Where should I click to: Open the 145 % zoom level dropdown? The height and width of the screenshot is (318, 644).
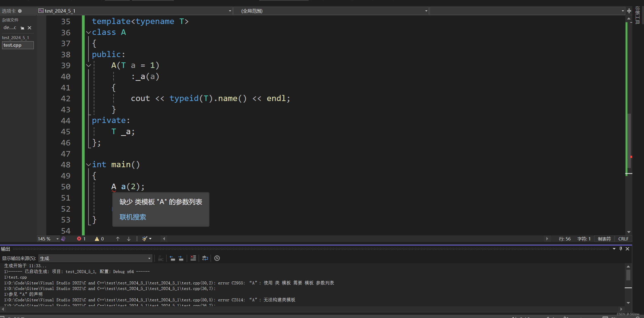pos(57,239)
